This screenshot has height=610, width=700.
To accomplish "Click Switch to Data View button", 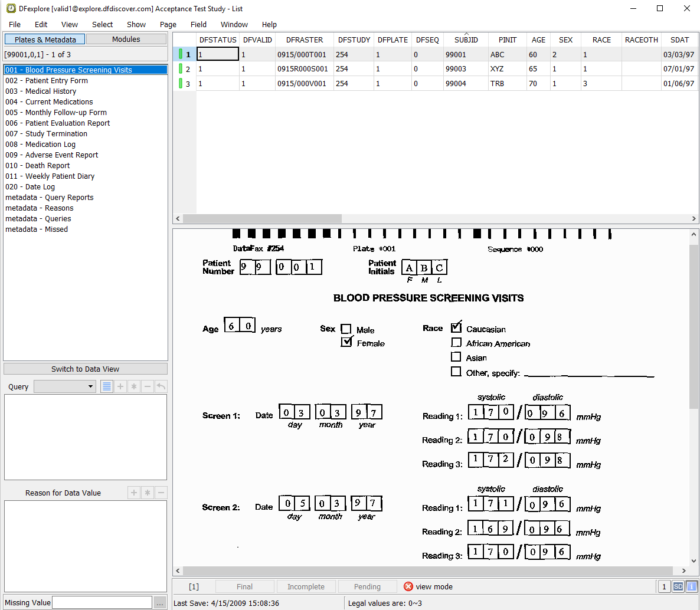I will point(86,369).
